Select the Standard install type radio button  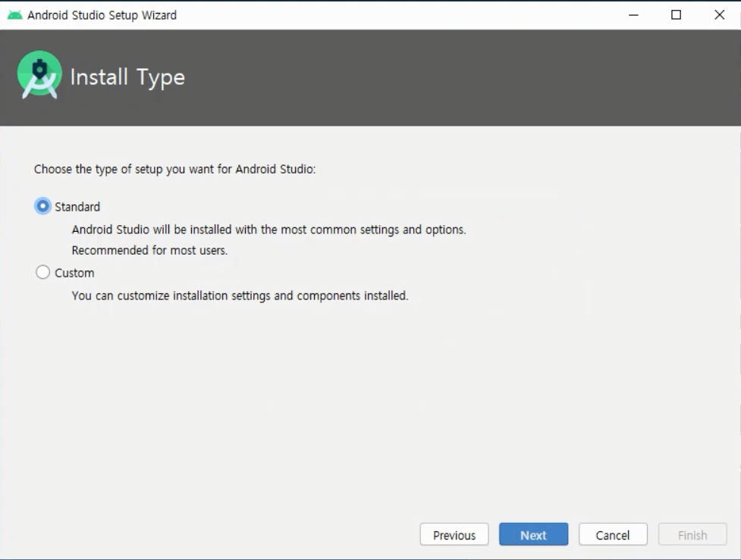point(42,206)
